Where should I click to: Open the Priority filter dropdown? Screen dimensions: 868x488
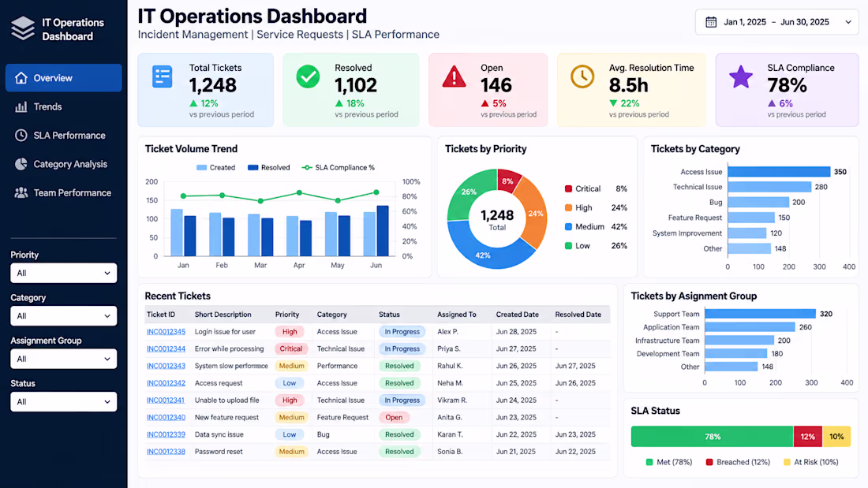[64, 273]
